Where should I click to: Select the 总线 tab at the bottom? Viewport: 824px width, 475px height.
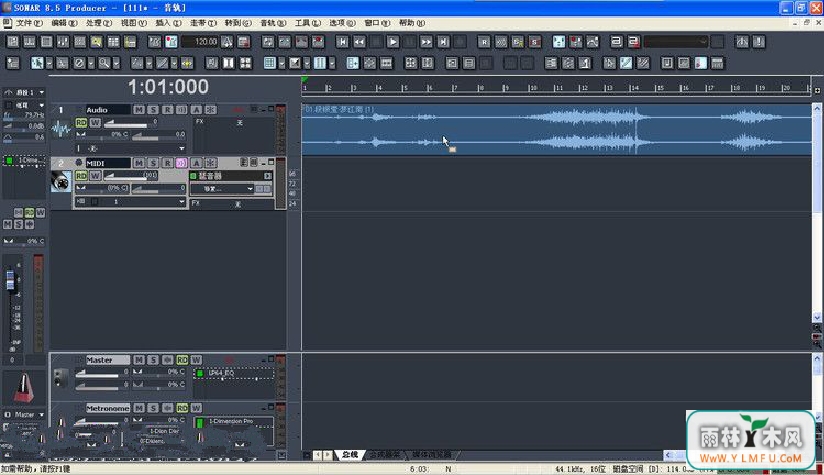[350, 455]
